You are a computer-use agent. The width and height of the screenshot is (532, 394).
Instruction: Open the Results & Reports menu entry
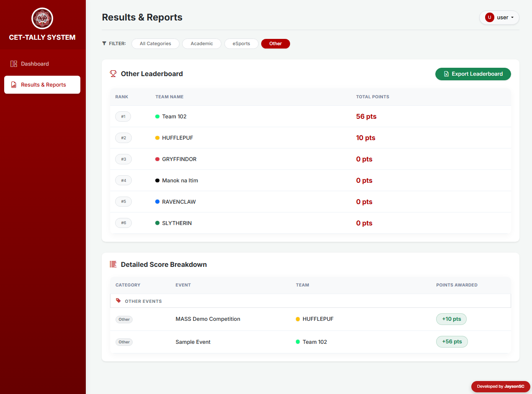coord(42,84)
